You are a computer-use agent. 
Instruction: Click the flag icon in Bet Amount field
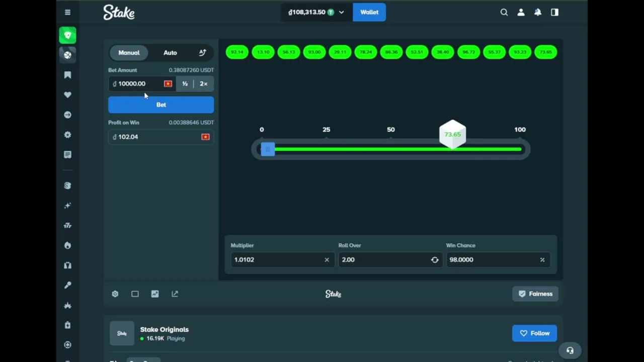pyautogui.click(x=168, y=84)
